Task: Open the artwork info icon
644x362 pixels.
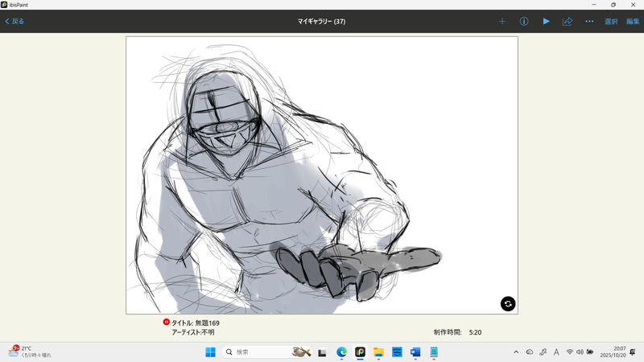Action: (524, 22)
